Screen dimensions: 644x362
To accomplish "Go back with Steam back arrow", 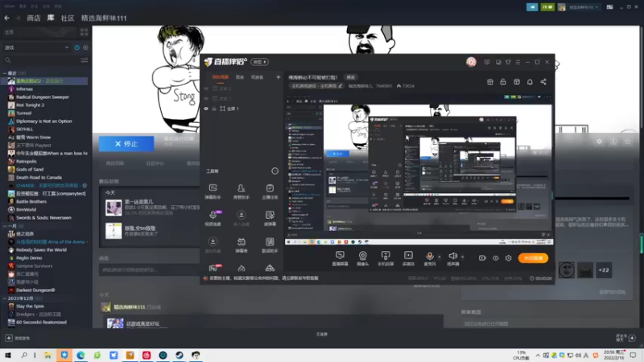I will 7,18.
